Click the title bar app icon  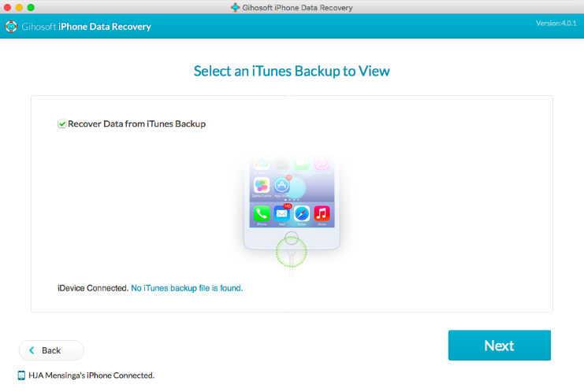[x=235, y=7]
